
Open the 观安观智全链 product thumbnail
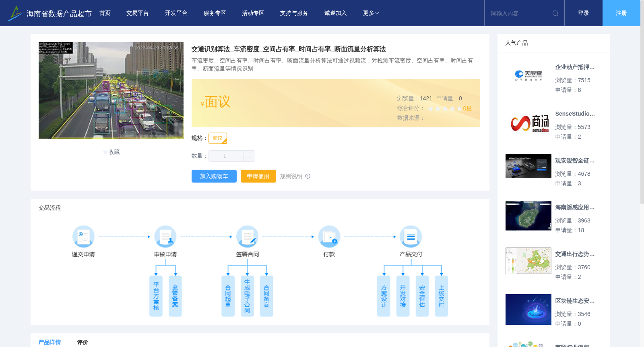pyautogui.click(x=528, y=166)
